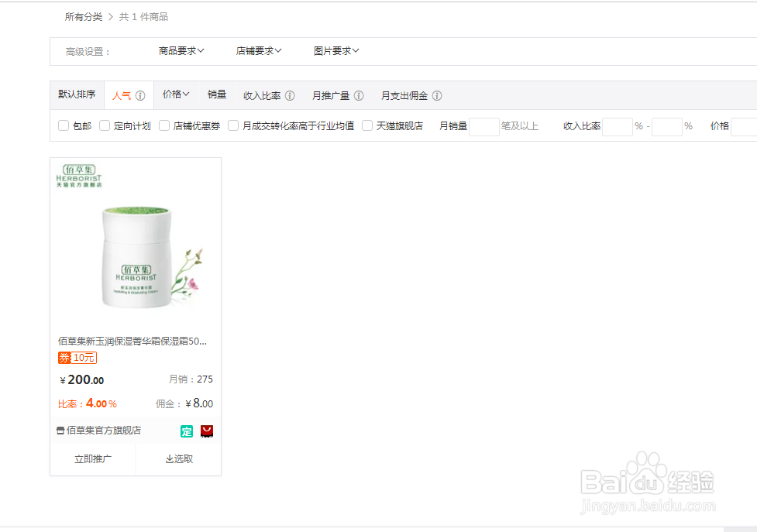Click the shop icon beside 佰草集官方旗舰店
This screenshot has width=757, height=532.
click(60, 431)
